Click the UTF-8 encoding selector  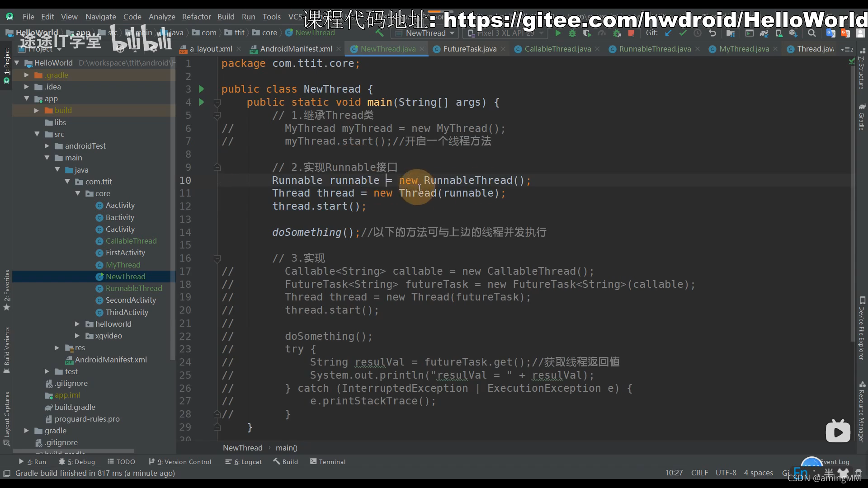(x=726, y=473)
